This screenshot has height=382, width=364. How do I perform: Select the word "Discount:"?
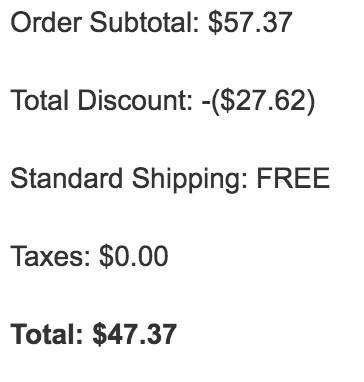pos(135,100)
